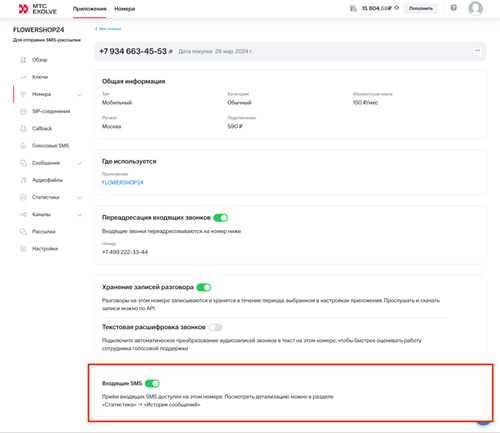This screenshot has width=500, height=433.
Task: Open the Обзор section icon in sidebar
Action: click(x=23, y=60)
